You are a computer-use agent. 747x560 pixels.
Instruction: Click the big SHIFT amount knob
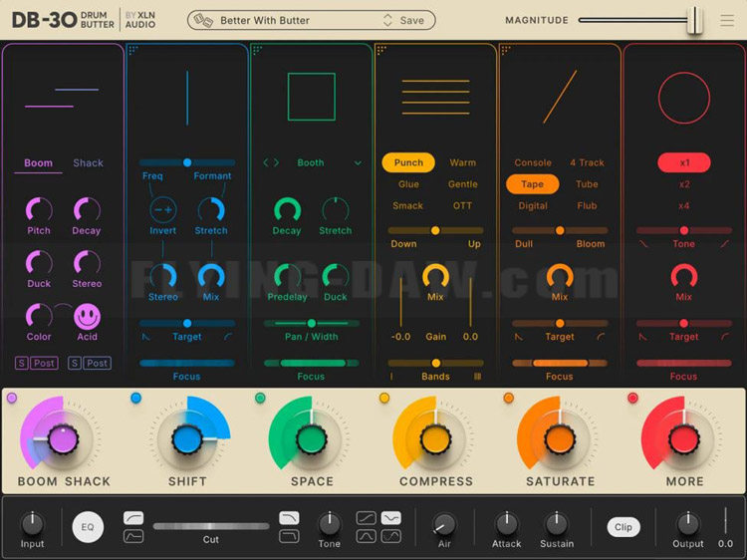[x=187, y=439]
